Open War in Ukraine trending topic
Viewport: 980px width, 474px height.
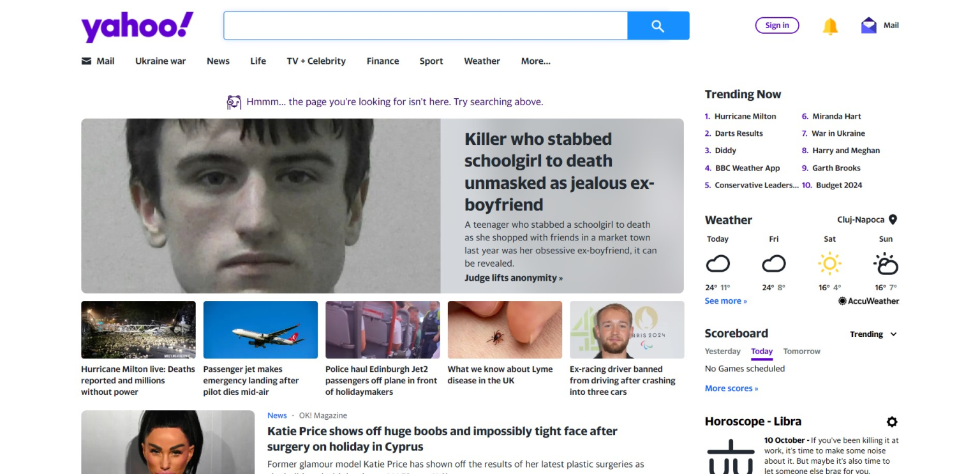838,133
